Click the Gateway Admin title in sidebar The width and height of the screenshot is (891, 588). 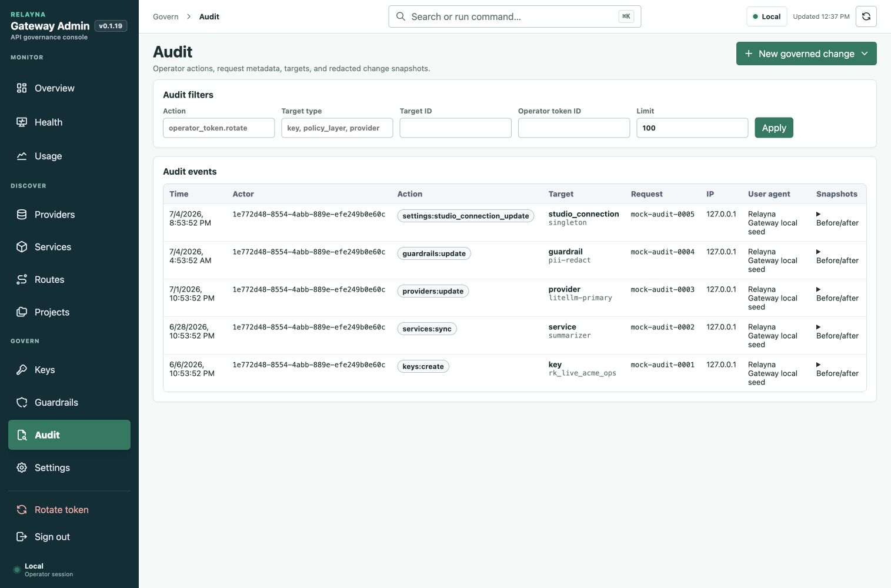click(x=50, y=26)
